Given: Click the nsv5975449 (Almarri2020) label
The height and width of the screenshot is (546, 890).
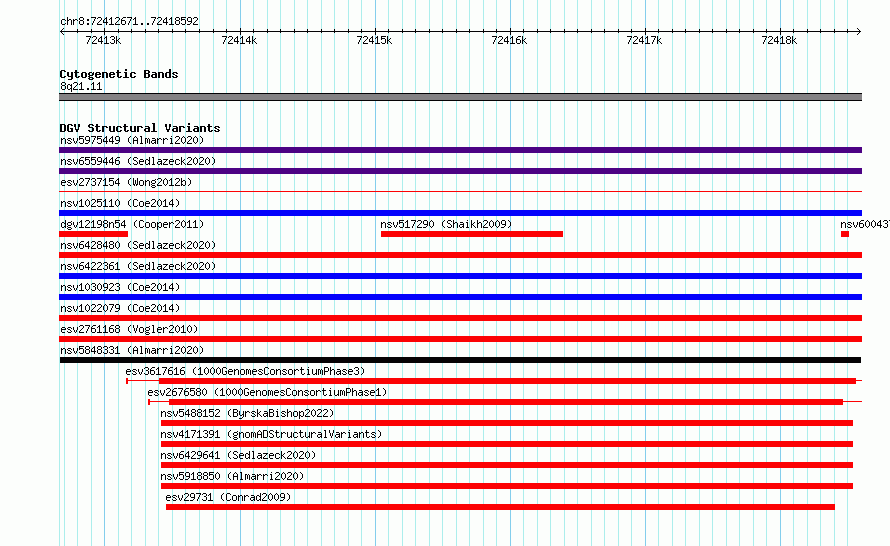Looking at the screenshot, I should click(x=132, y=140).
